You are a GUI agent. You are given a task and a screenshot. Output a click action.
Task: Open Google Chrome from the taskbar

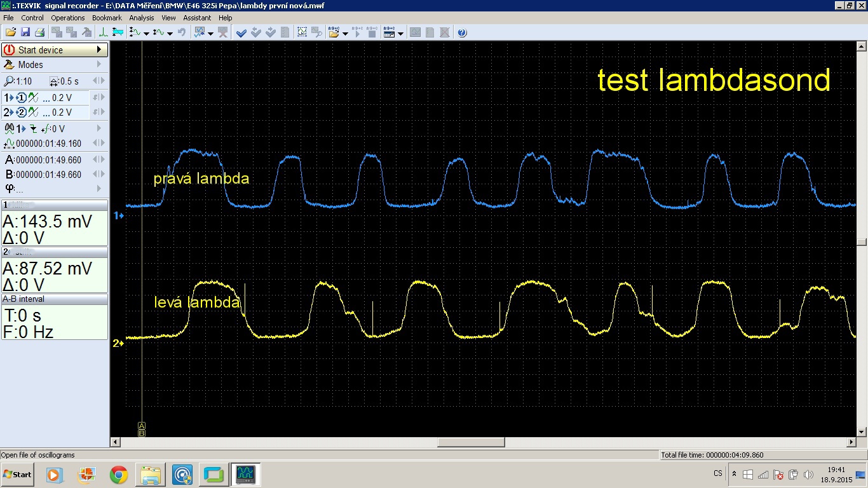click(118, 474)
